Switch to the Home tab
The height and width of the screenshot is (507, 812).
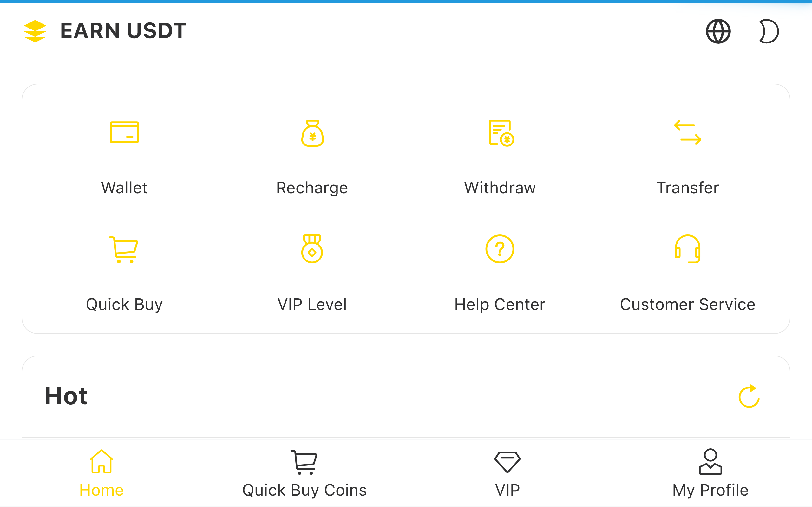point(101,473)
